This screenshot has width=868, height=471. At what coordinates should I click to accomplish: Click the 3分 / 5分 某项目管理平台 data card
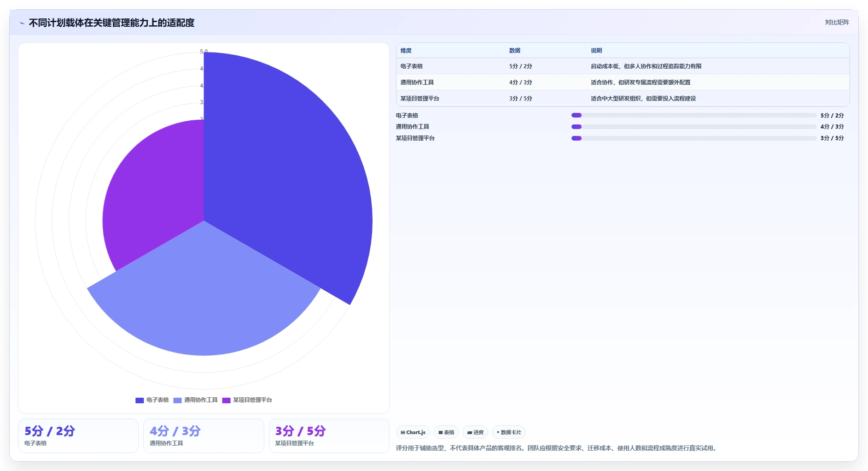(x=329, y=436)
